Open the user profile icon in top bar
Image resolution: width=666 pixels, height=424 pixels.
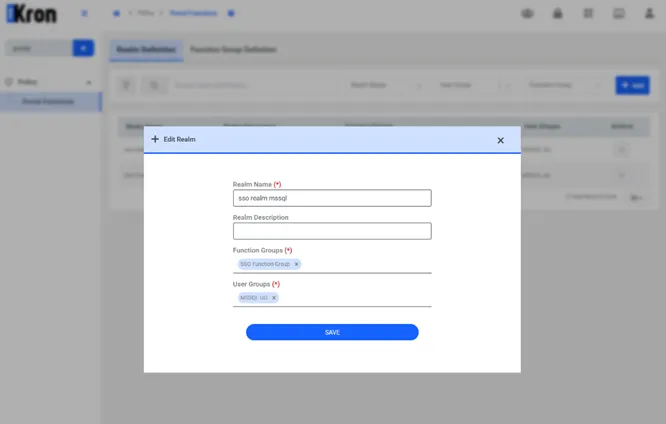pos(649,14)
